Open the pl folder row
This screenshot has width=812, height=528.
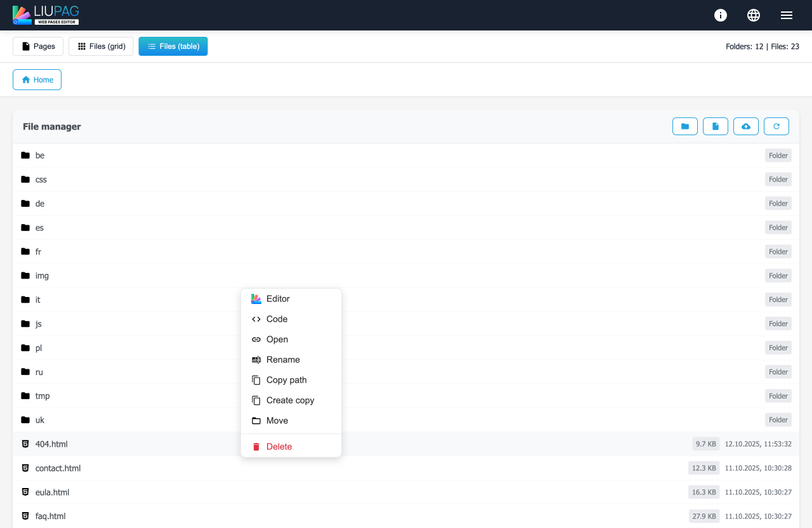(x=406, y=348)
